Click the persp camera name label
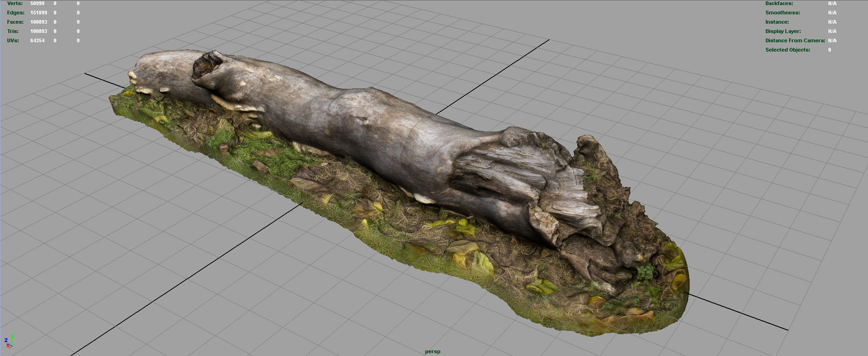Image resolution: width=868 pixels, height=356 pixels. tap(433, 351)
